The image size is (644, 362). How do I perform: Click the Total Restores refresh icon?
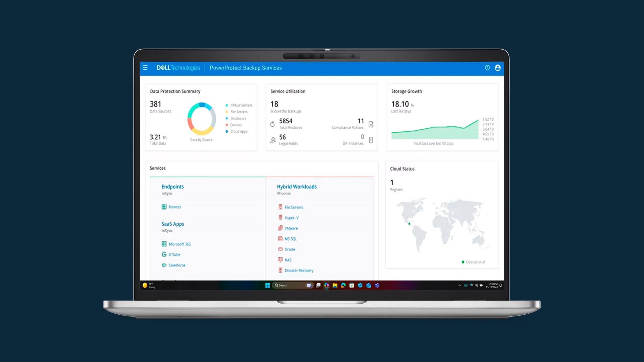tap(273, 124)
